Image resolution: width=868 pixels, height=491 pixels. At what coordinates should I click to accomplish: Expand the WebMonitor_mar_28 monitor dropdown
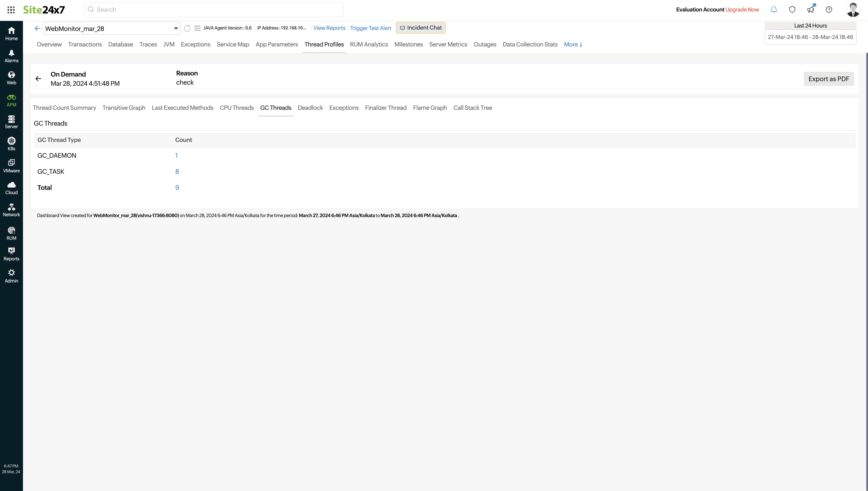point(176,28)
